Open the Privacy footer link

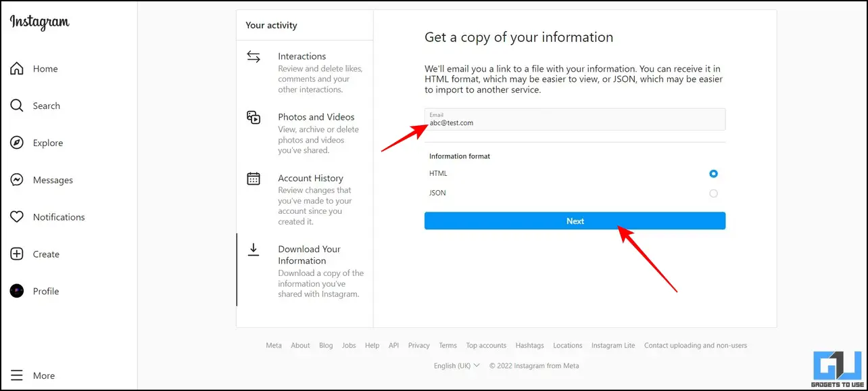(x=419, y=345)
